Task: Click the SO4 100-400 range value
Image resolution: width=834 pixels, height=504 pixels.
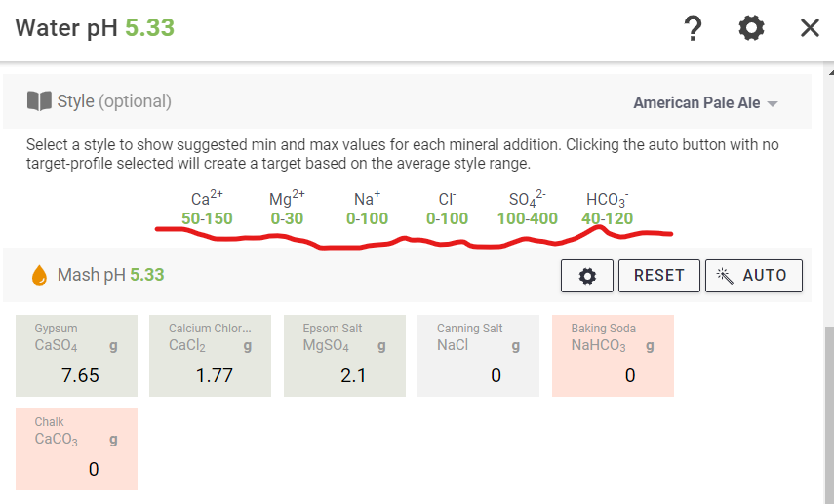Action: (x=527, y=218)
